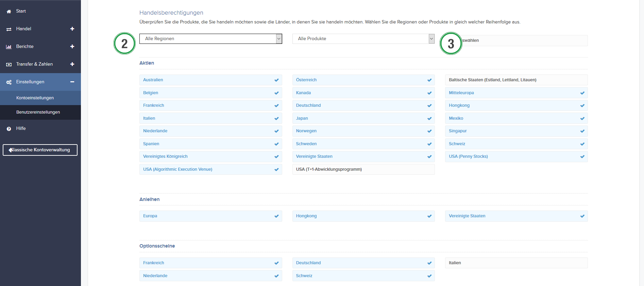Screen dimensions: 644x286
Task: Enable Baltische Staaten stock permission
Action: (x=516, y=80)
